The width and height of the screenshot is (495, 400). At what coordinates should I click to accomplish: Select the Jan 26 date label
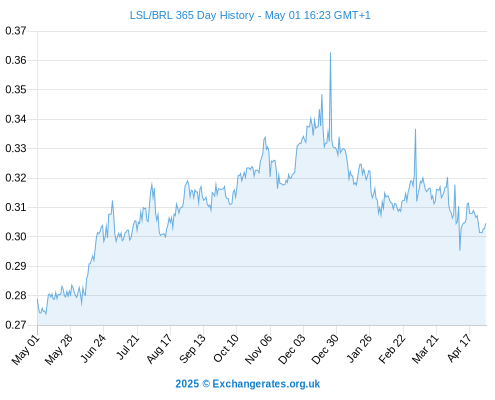tap(359, 349)
